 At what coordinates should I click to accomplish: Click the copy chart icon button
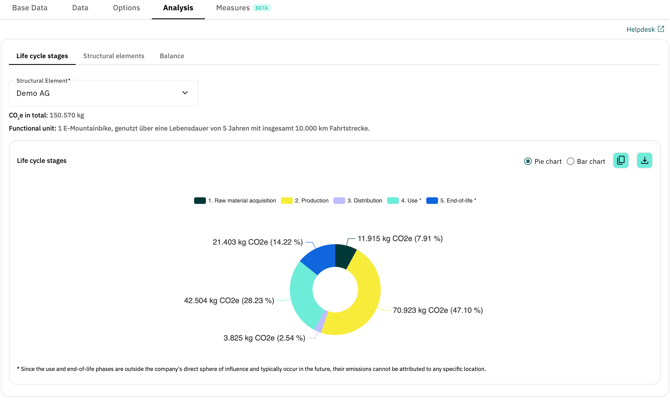click(x=621, y=161)
